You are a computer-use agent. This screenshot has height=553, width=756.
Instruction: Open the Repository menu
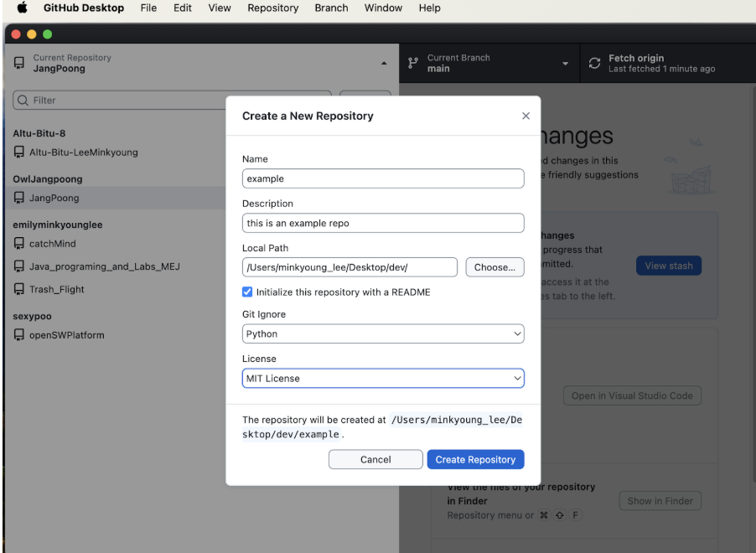(273, 8)
